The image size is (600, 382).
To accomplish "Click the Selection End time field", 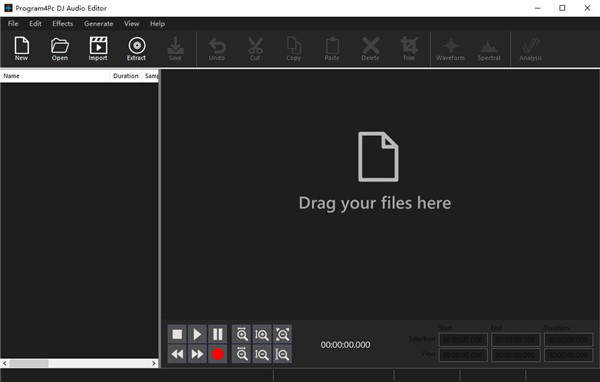I will pyautogui.click(x=516, y=340).
